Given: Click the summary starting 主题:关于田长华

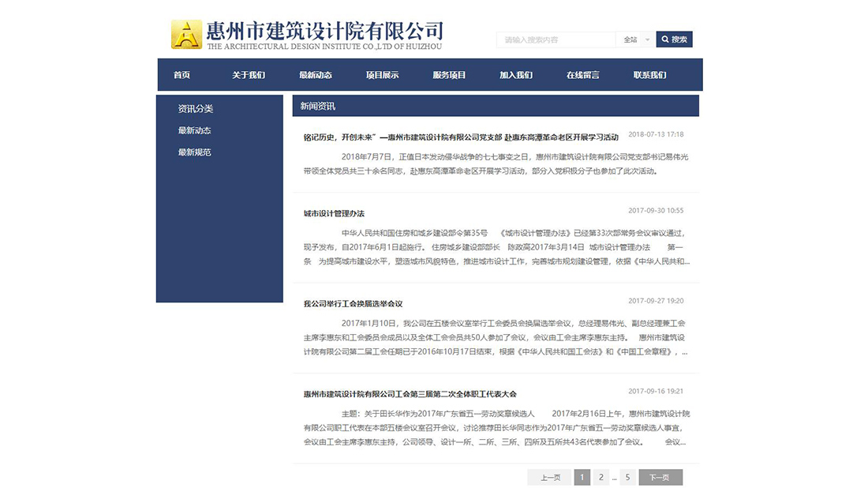Looking at the screenshot, I should [496, 428].
